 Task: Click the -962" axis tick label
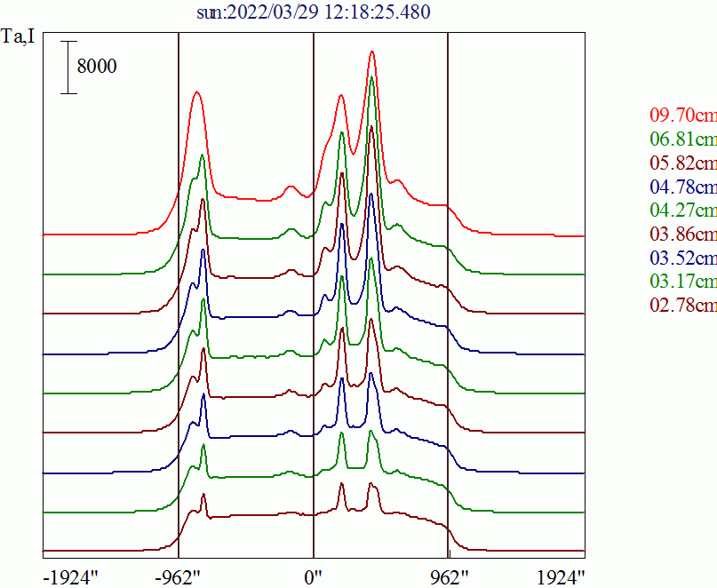(x=178, y=578)
